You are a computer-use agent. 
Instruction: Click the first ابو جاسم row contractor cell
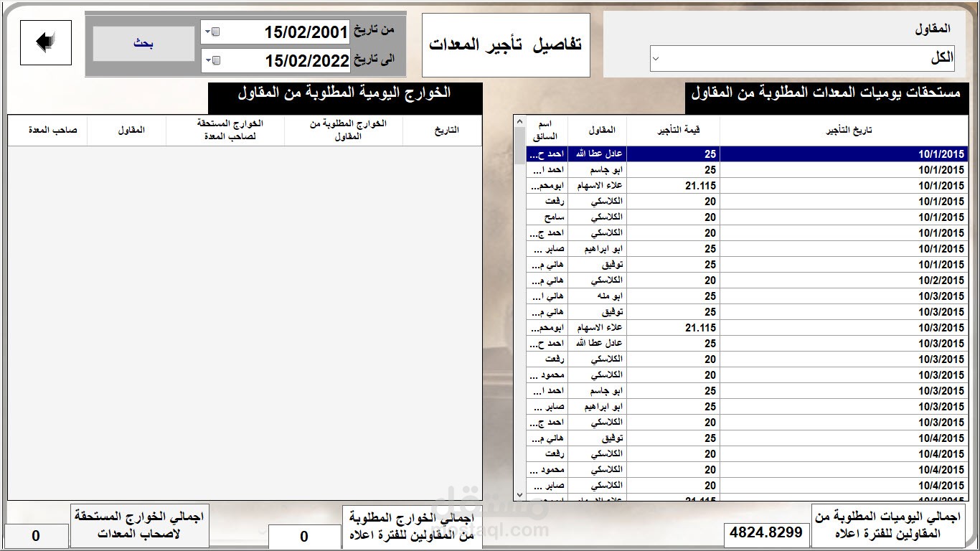597,170
